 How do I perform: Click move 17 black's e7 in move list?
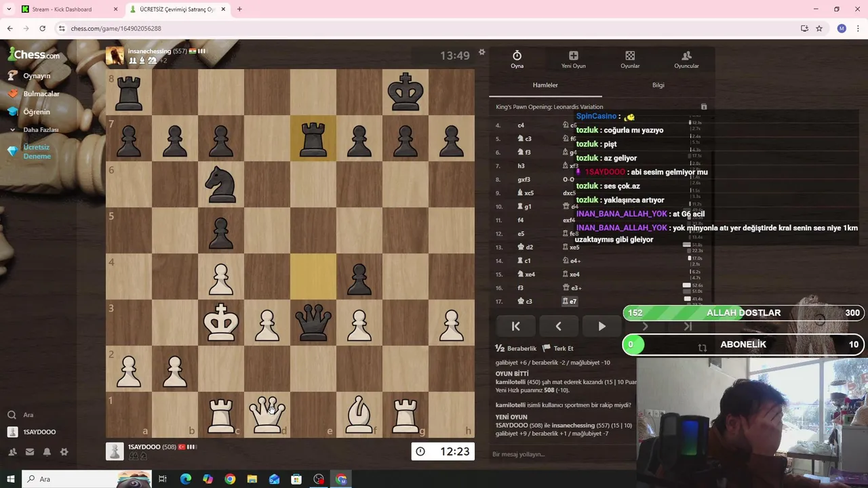click(x=570, y=301)
